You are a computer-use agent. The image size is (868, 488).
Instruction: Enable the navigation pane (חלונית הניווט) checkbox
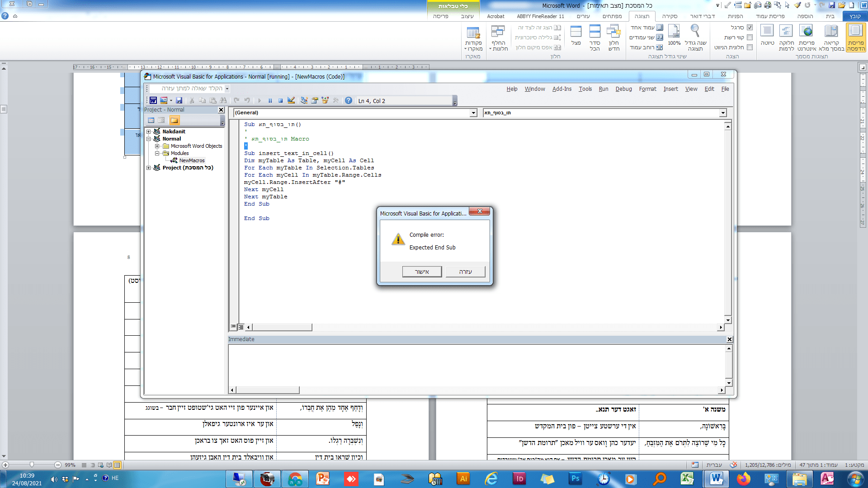pyautogui.click(x=750, y=47)
